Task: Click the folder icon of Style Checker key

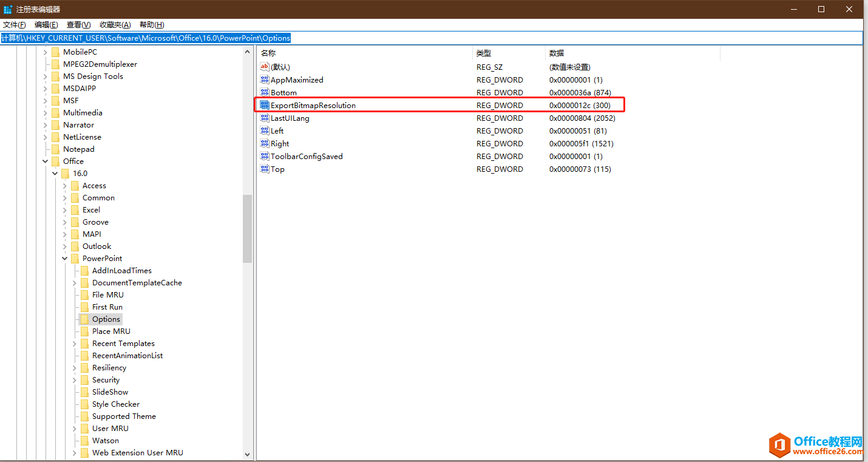Action: (84, 404)
